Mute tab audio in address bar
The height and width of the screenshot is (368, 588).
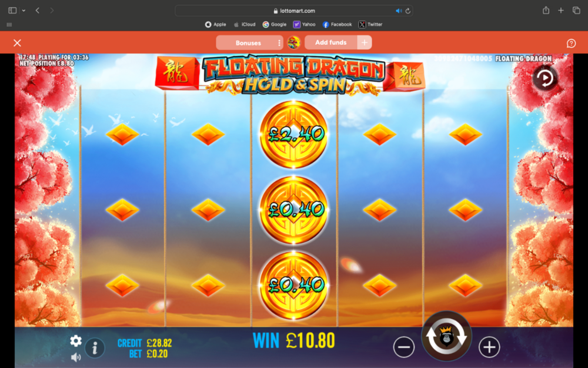point(398,11)
